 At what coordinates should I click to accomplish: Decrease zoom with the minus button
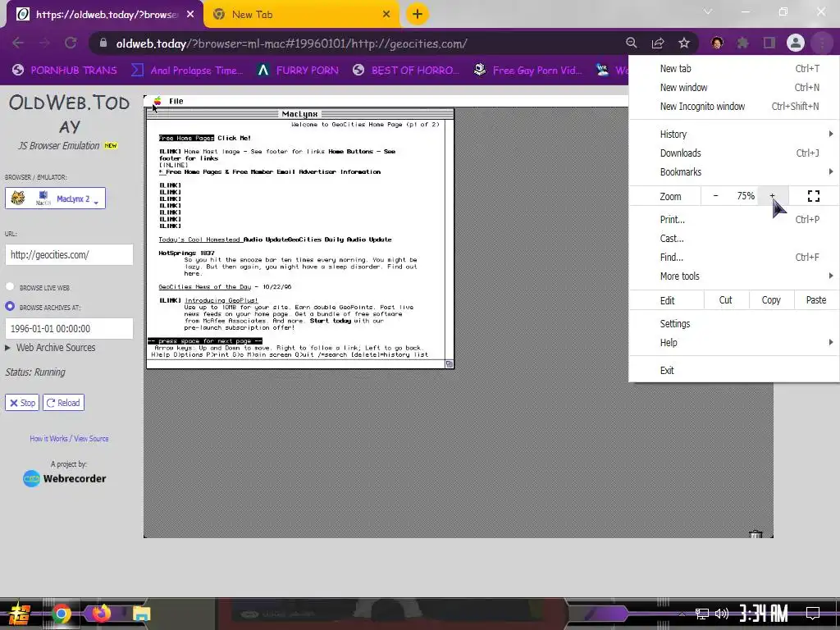715,196
